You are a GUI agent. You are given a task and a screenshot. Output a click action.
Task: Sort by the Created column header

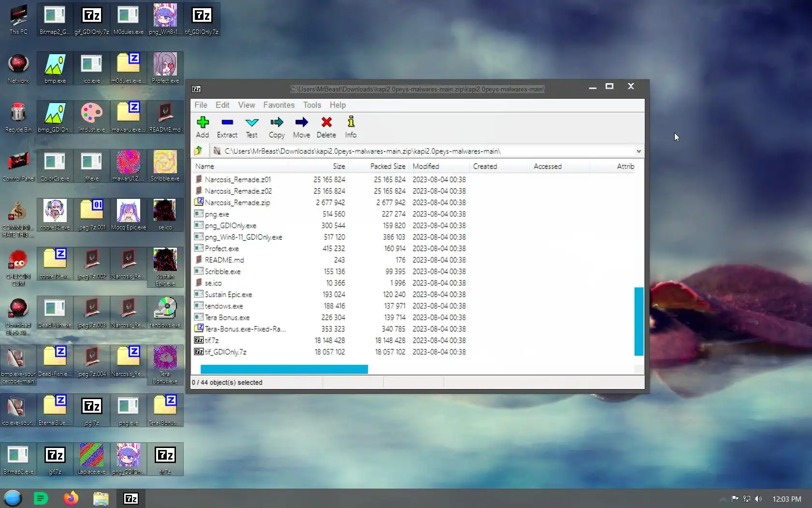(x=499, y=166)
